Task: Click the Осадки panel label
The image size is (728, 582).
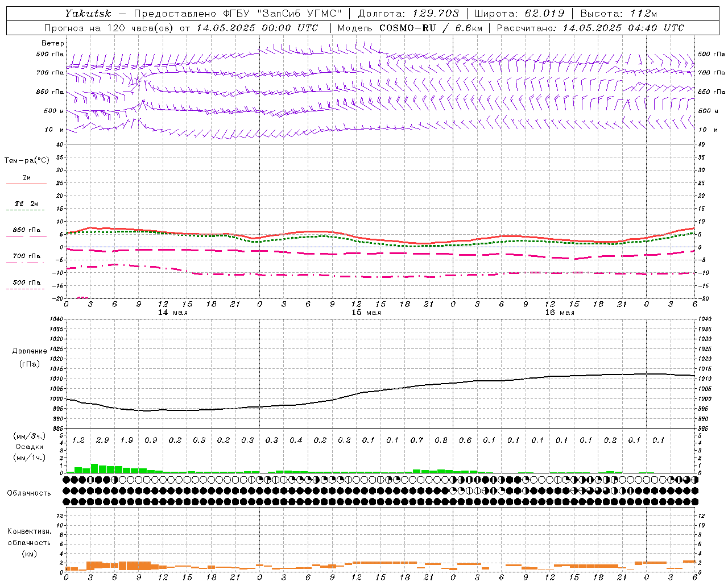Action: [x=29, y=447]
